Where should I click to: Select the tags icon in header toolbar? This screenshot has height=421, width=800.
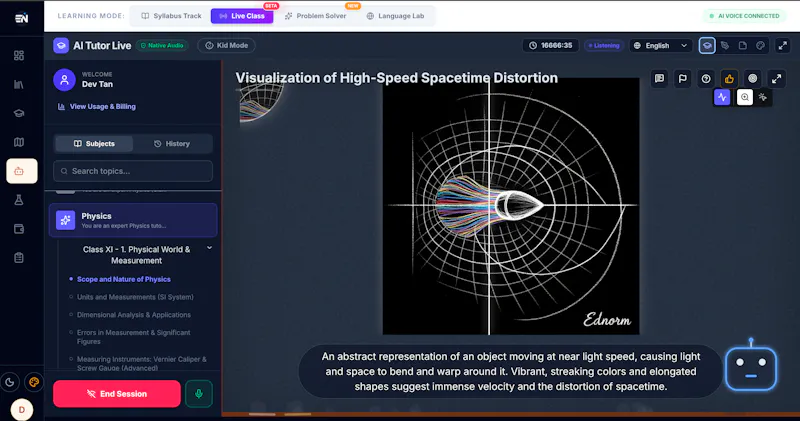(724, 45)
